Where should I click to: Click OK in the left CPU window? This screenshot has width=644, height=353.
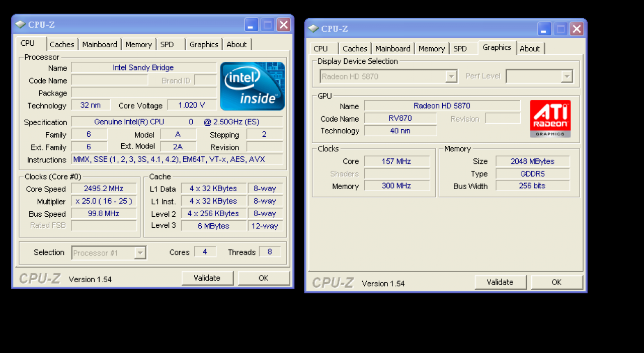[x=264, y=278]
